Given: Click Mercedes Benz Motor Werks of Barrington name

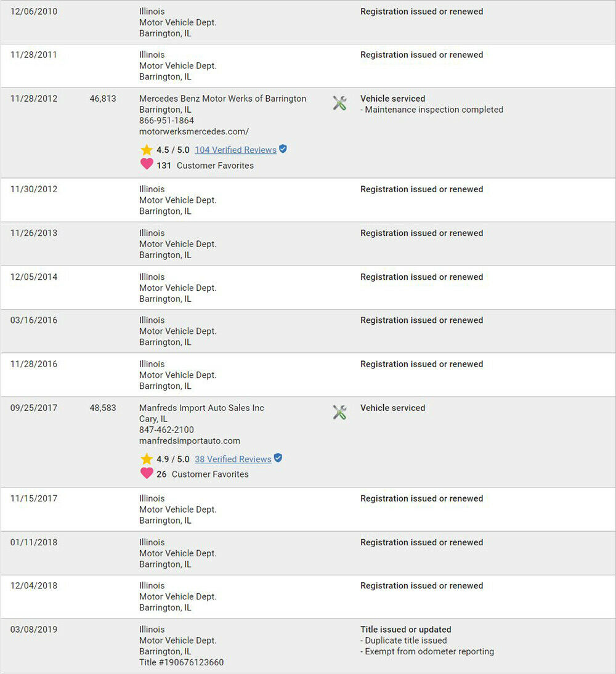Looking at the screenshot, I should [222, 99].
